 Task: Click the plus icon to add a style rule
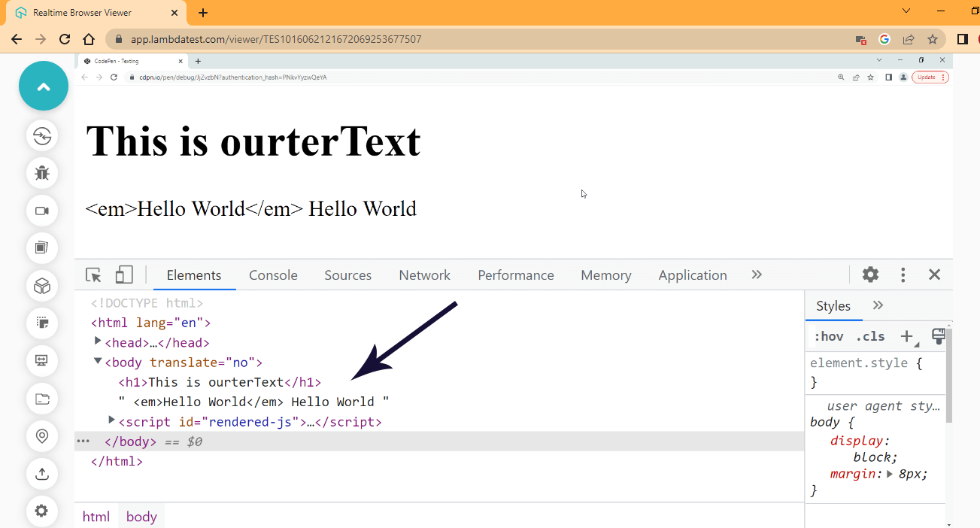point(906,336)
